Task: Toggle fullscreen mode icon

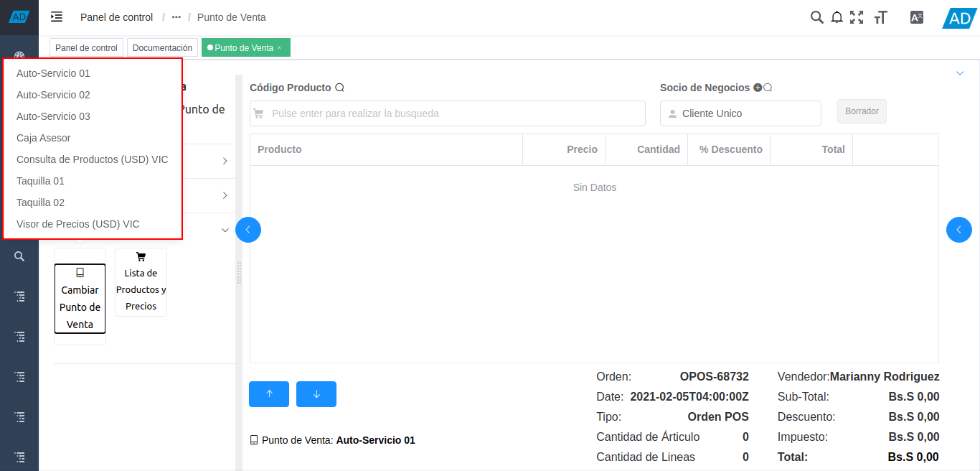Action: [x=856, y=17]
